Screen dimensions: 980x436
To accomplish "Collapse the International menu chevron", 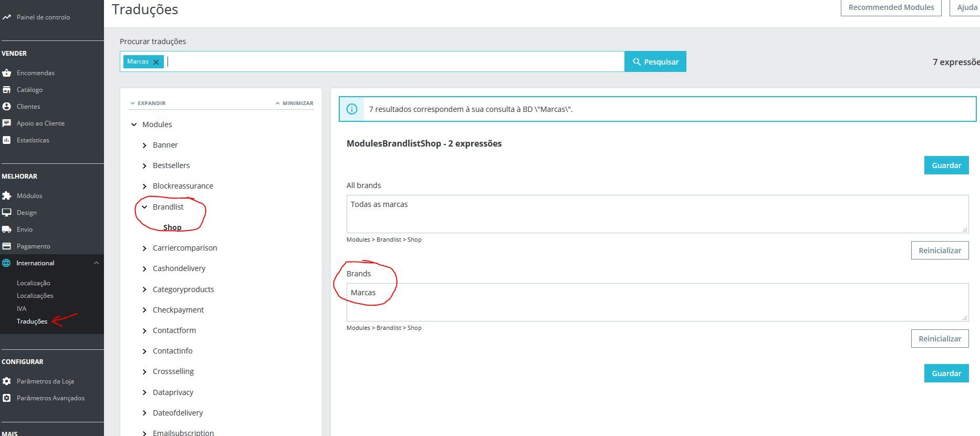I will click(x=96, y=263).
